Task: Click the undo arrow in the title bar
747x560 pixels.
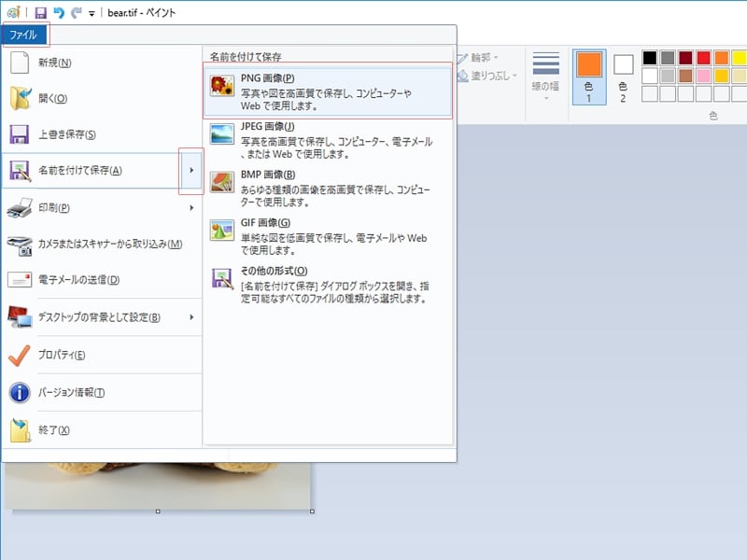Action: click(x=59, y=13)
